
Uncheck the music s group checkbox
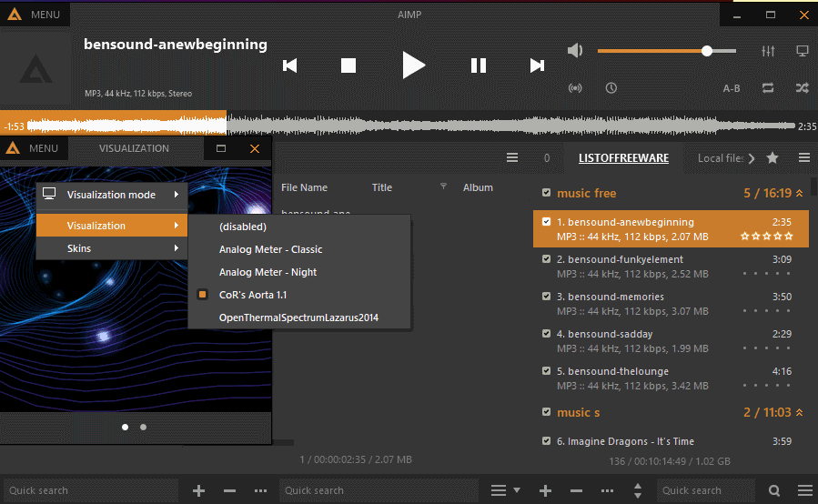pyautogui.click(x=546, y=411)
